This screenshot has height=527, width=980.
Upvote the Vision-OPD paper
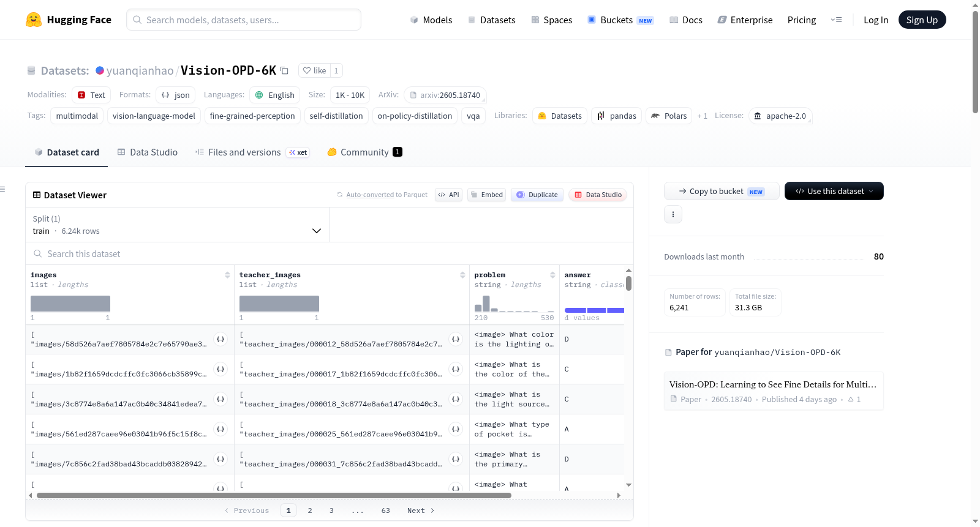[x=854, y=399]
